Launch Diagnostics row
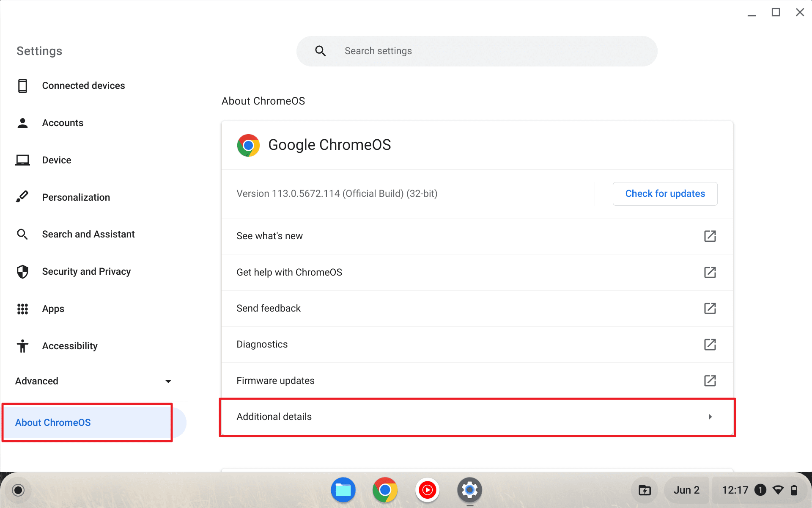The image size is (812, 508). 477,345
